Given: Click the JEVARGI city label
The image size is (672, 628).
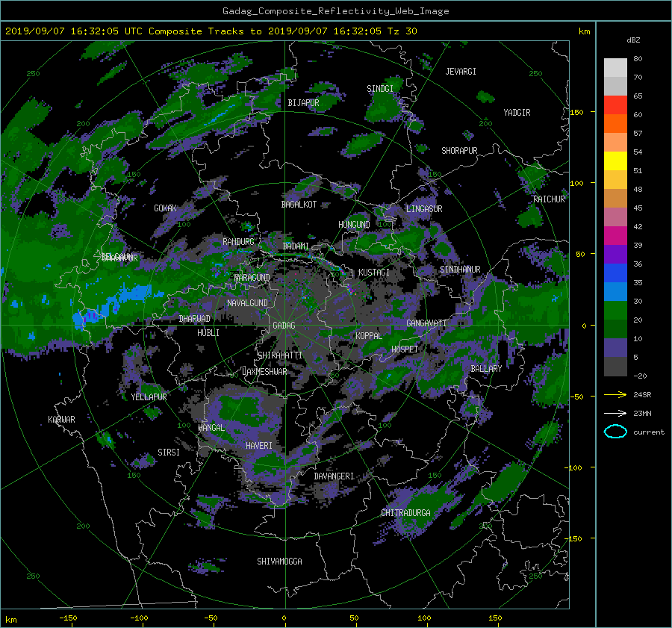Looking at the screenshot, I should point(461,72).
